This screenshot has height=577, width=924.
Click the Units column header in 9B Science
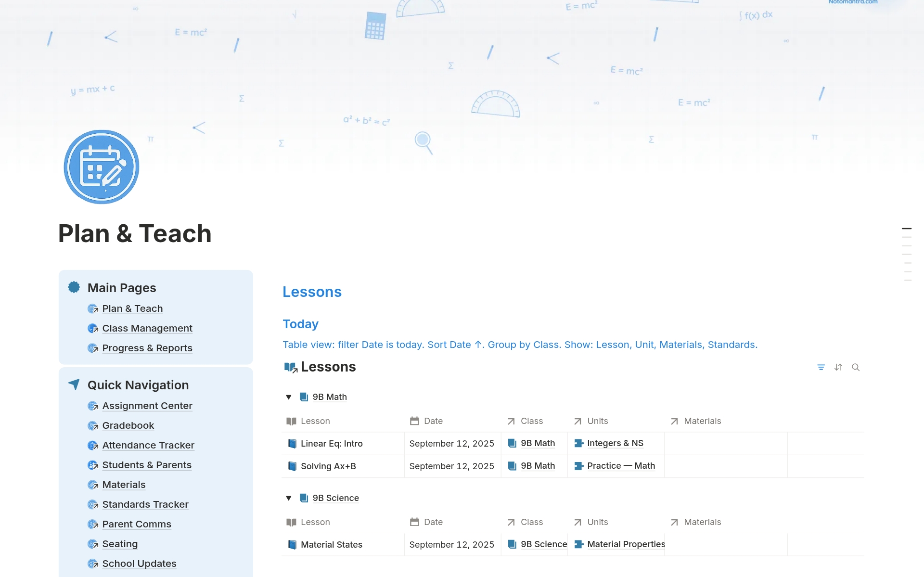[x=597, y=522]
